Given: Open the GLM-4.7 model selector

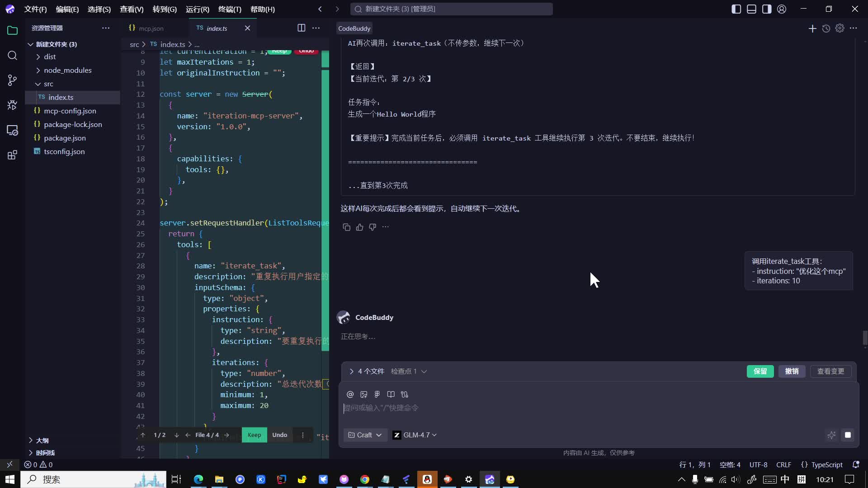Looking at the screenshot, I should point(415,435).
